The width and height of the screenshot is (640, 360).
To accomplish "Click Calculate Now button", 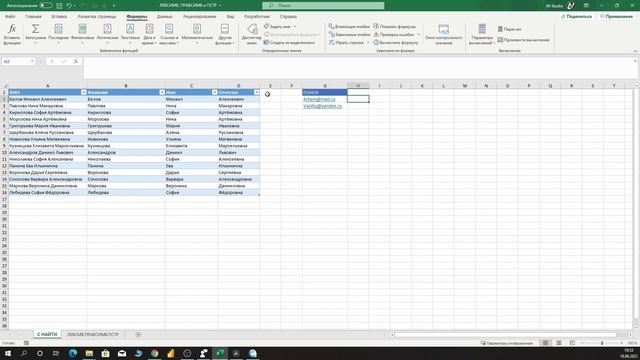I will pyautogui.click(x=509, y=29).
